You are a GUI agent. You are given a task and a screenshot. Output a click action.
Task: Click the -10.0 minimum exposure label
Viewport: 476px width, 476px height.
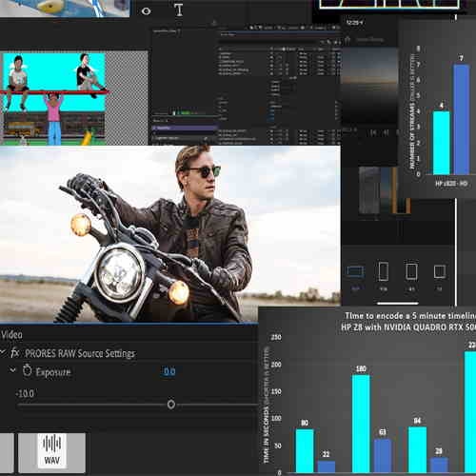[x=25, y=393]
